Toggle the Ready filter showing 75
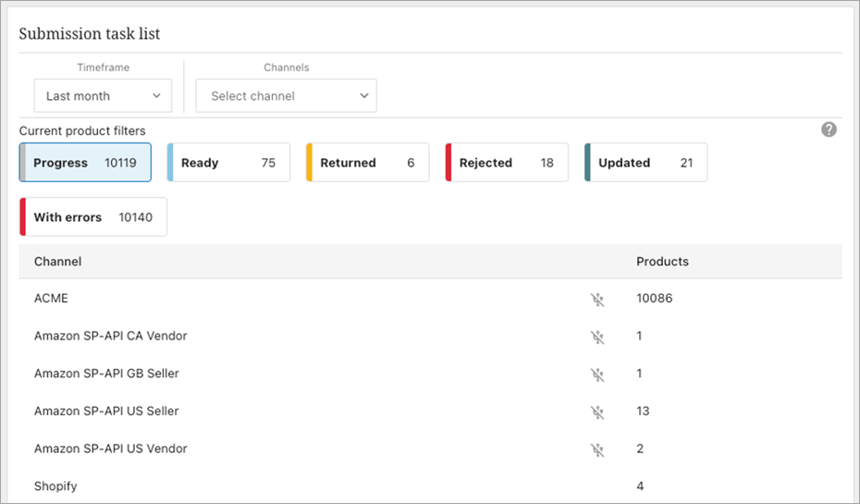The height and width of the screenshot is (504, 860). 228,163
